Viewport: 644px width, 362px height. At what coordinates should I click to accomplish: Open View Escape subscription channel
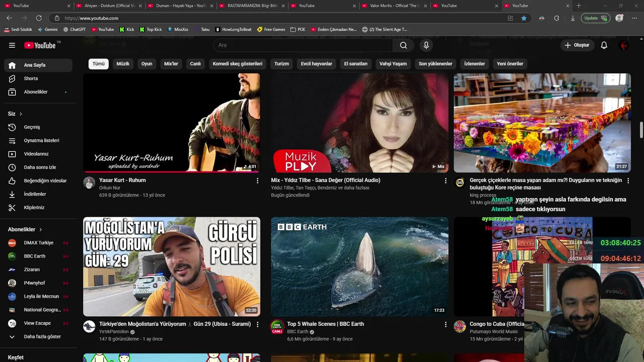(x=38, y=323)
